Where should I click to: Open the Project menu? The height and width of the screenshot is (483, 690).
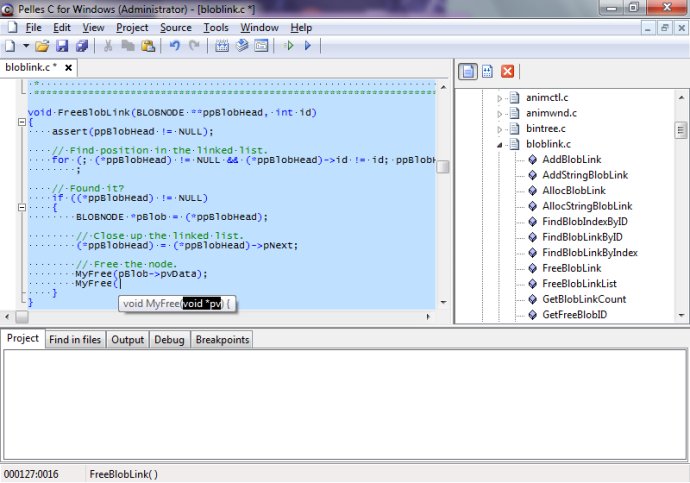click(x=132, y=28)
